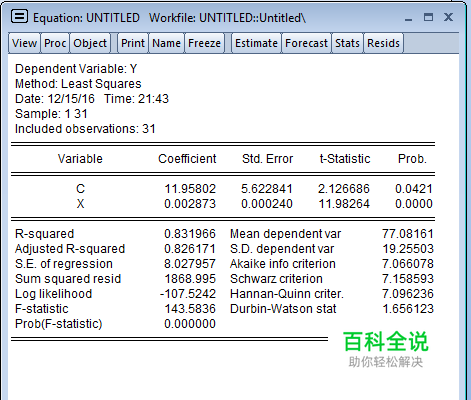Screen dimensions: 471x400
Task: Select t-statistic value 11.98264
Action: point(344,204)
